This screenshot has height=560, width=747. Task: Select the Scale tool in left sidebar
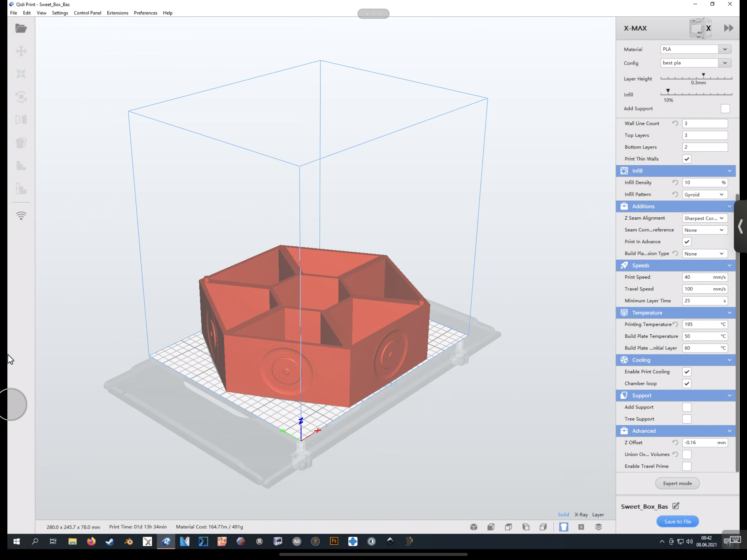click(x=21, y=74)
